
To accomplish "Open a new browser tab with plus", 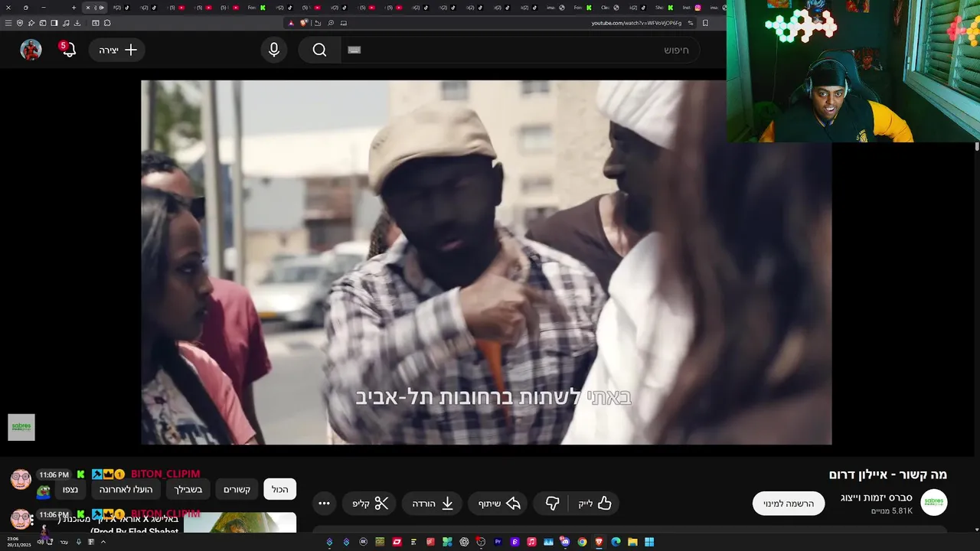I will click(73, 8).
